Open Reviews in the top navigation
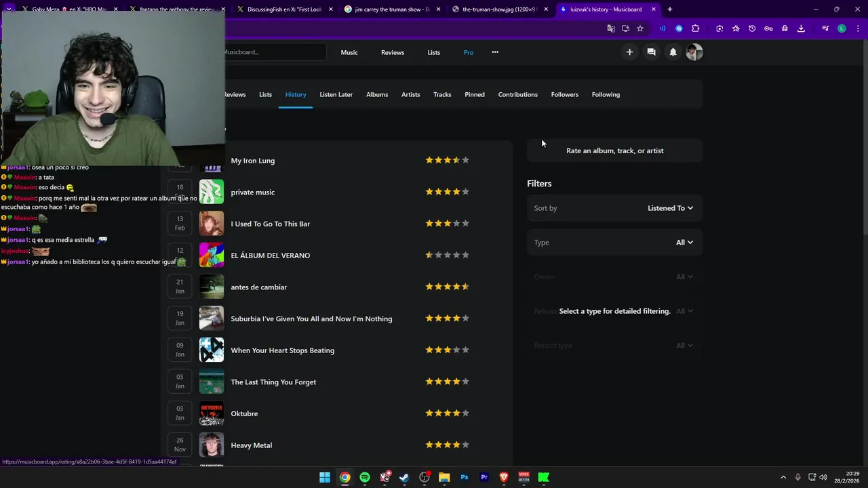This screenshot has height=488, width=868. [393, 52]
